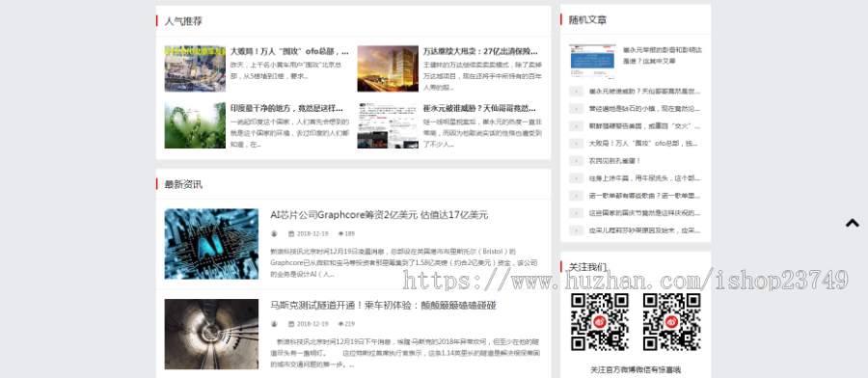Click the 关注官方微博微信有惊喜哦 caption
Screen dimensions: 868x378
pyautogui.click(x=636, y=369)
